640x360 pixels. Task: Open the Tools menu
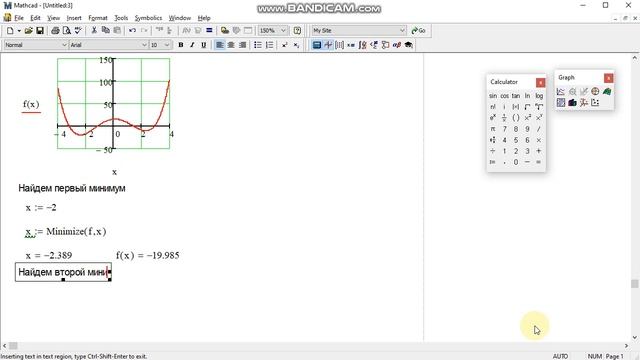pos(121,18)
